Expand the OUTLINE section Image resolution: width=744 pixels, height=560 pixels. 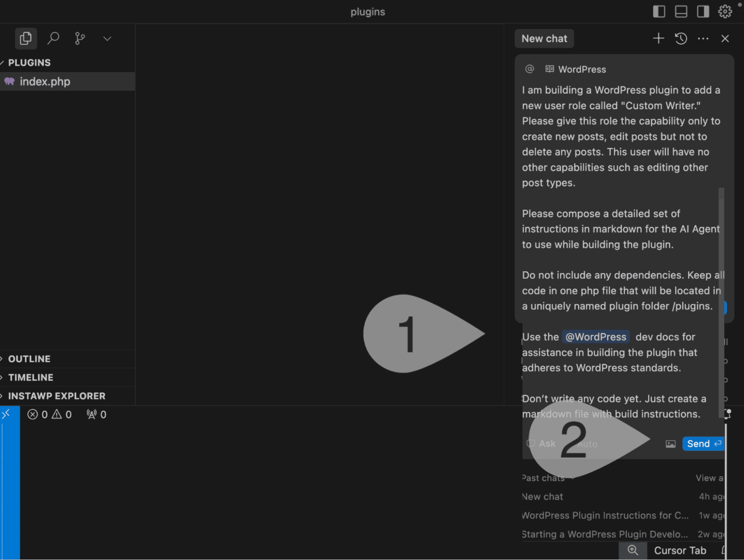29,358
